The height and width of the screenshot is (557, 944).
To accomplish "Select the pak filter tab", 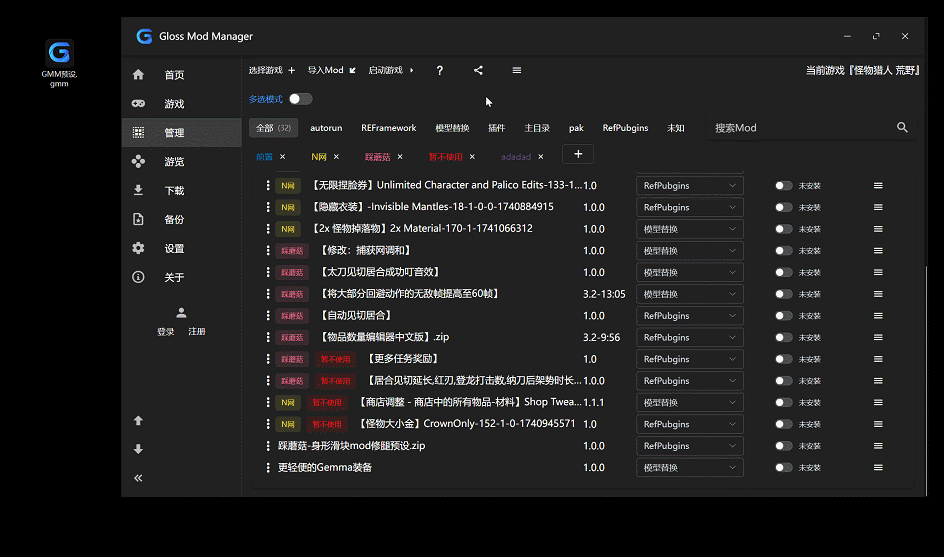I will tap(576, 128).
